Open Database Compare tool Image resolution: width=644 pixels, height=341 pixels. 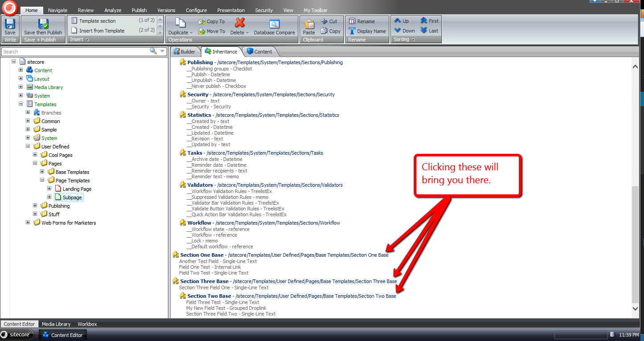[x=274, y=25]
